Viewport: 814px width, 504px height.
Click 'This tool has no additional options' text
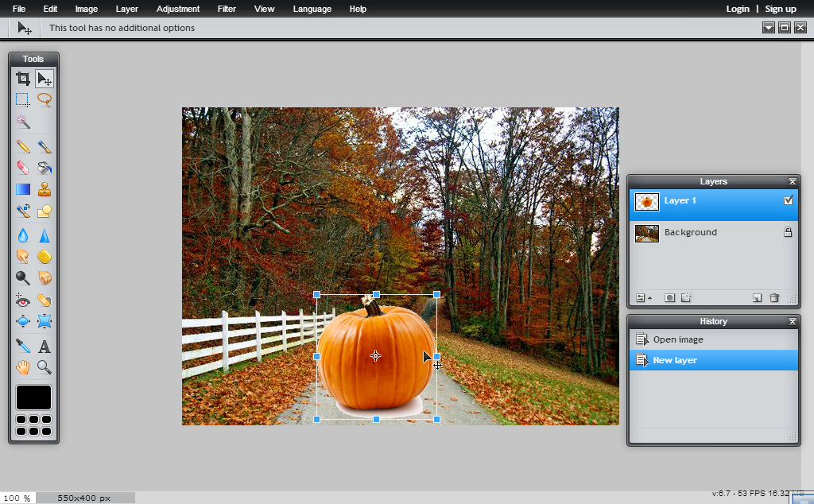tap(122, 28)
